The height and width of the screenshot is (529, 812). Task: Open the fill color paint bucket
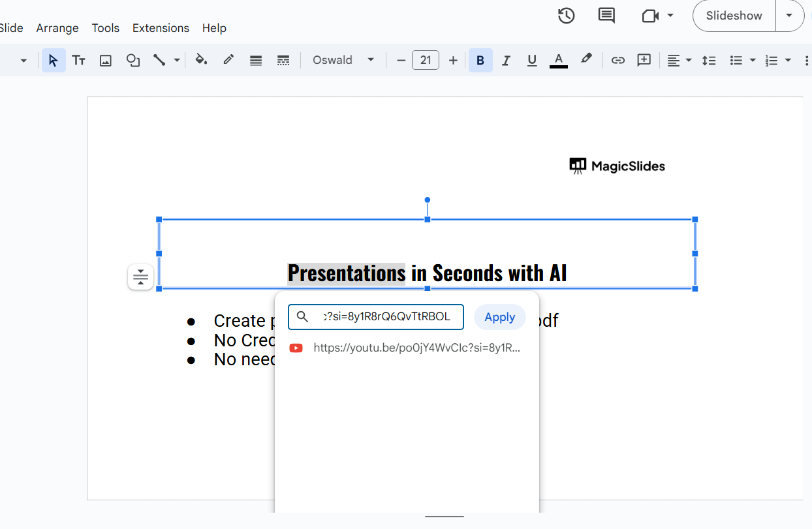click(201, 60)
